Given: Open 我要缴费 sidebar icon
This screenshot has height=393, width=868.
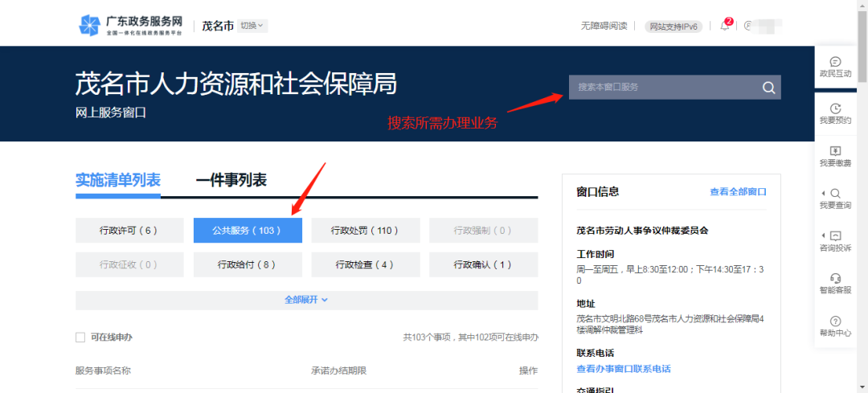Looking at the screenshot, I should tap(835, 156).
